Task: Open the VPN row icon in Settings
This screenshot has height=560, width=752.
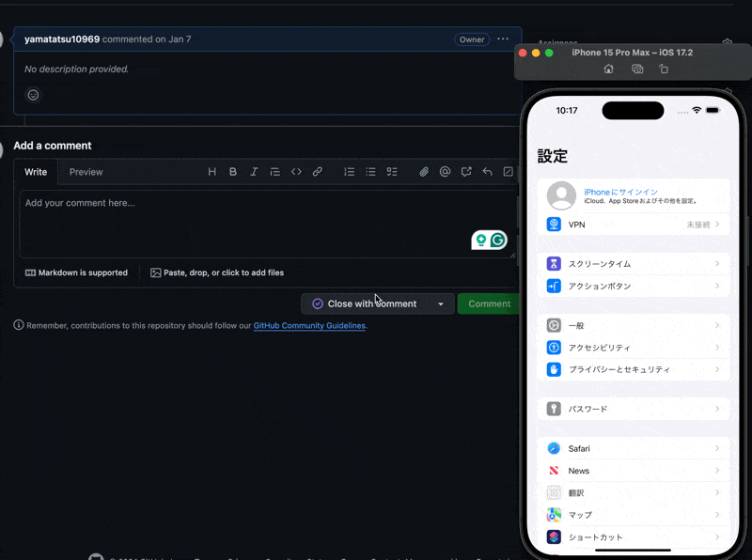Action: coord(554,225)
